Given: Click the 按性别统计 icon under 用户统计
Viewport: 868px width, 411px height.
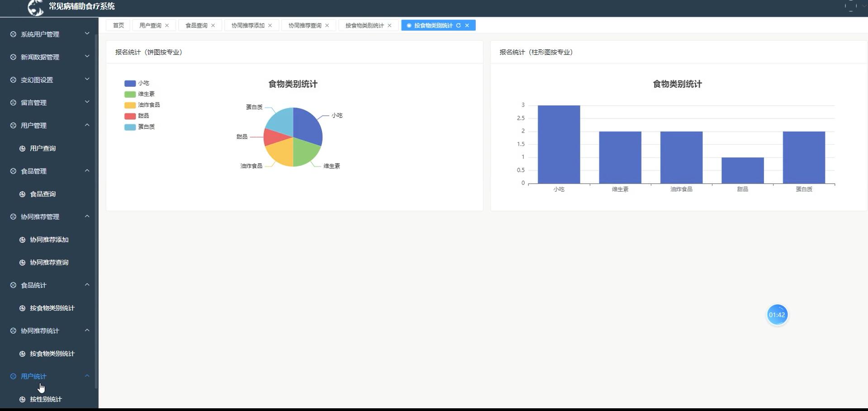Looking at the screenshot, I should (22, 399).
